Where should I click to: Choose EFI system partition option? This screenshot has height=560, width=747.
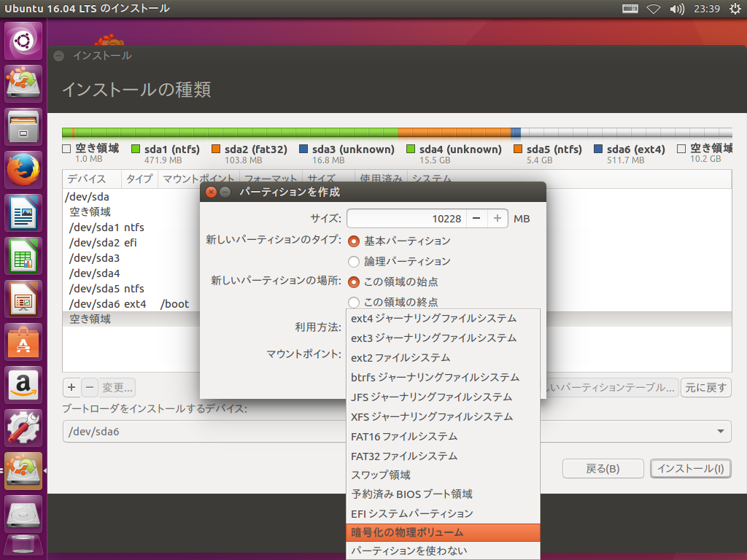coord(443,514)
